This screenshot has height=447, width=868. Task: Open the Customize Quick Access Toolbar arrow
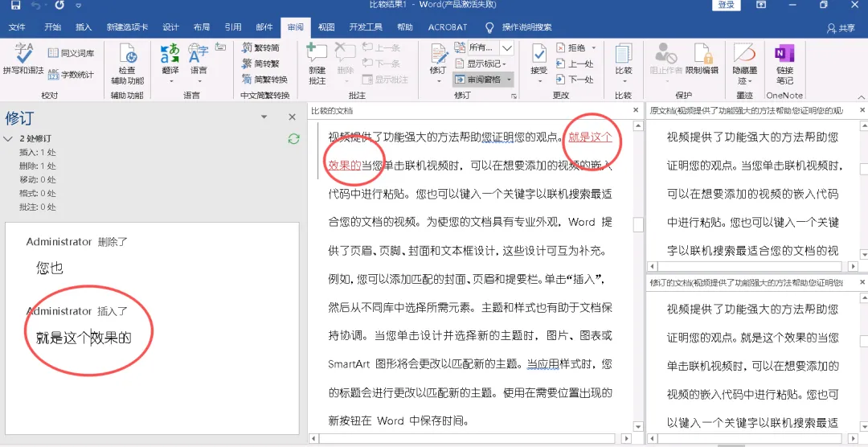click(x=78, y=6)
